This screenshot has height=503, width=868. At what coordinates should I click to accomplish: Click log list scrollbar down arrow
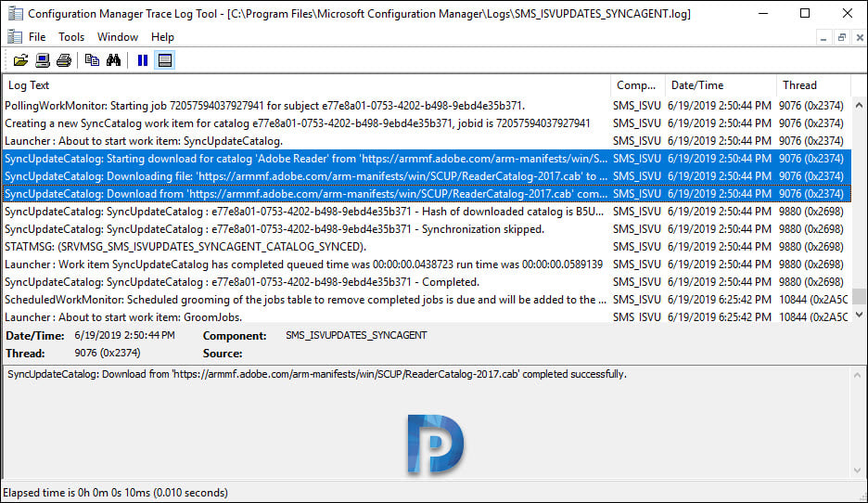(x=859, y=315)
